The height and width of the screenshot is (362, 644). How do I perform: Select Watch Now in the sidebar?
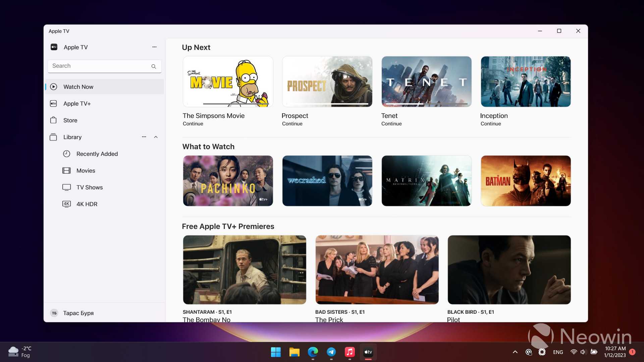(104, 87)
